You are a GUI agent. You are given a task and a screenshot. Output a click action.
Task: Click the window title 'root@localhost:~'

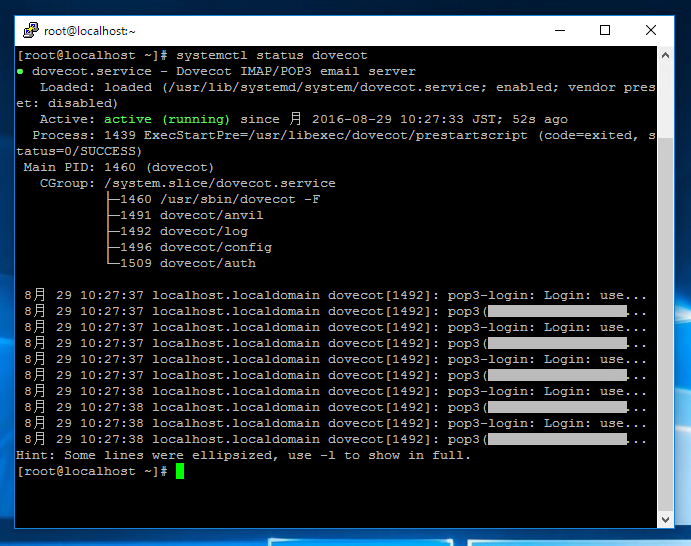point(89,31)
